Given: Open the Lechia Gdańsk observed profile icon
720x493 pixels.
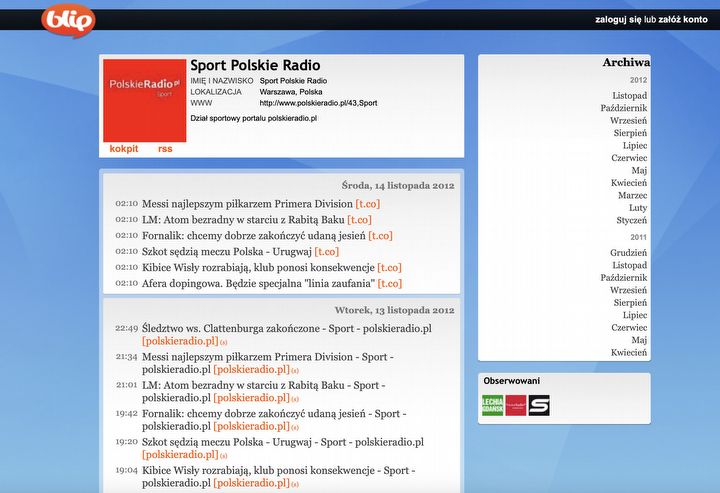Looking at the screenshot, I should (x=492, y=405).
